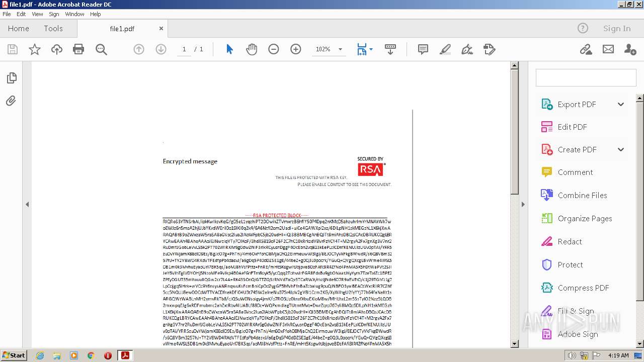Screen dimensions: 644x362
Task: Go to next page arrow
Action: pos(161,49)
